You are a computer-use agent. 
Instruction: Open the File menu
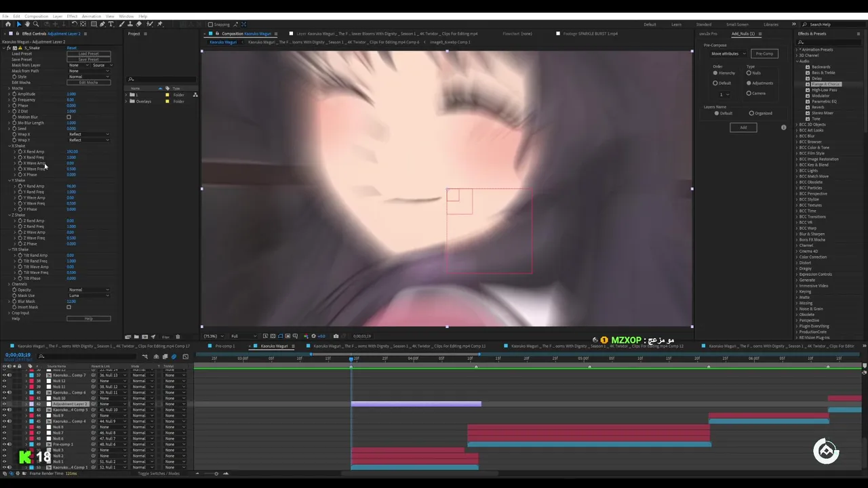[x=5, y=16]
